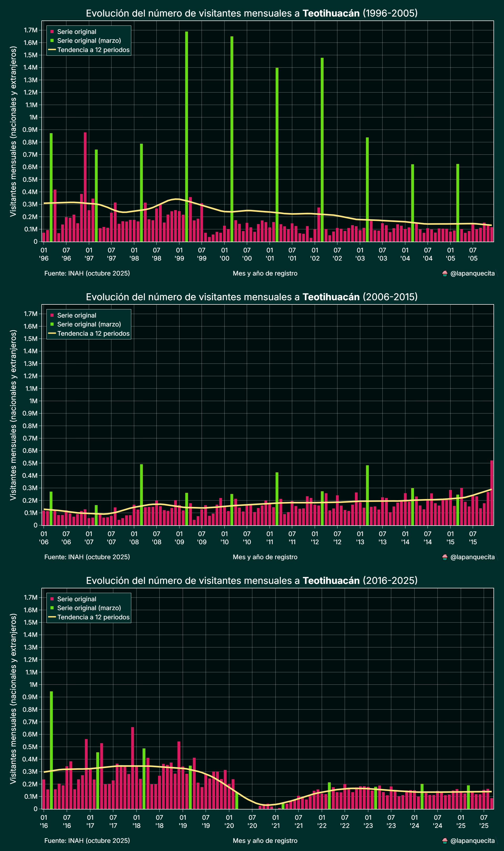Click 'Fuente: INAH (octubre 2025)' under the first chart

click(87, 273)
